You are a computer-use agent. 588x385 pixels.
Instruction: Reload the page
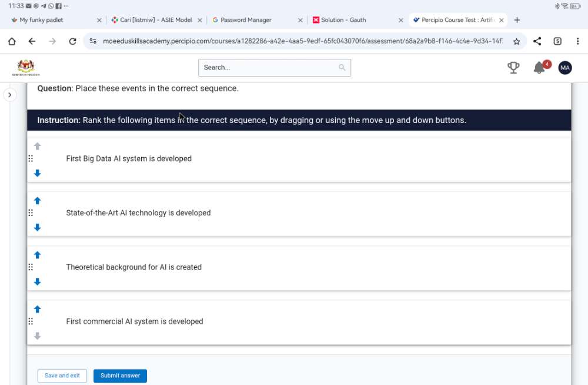click(72, 41)
